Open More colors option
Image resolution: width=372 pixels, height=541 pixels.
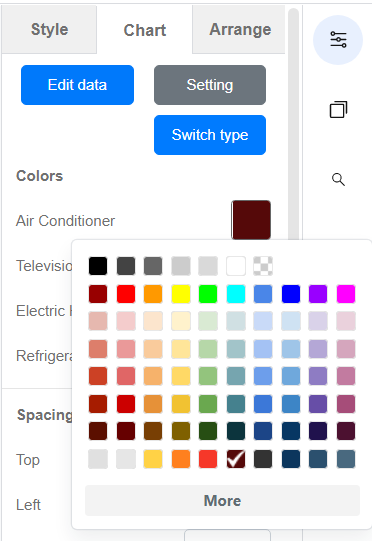coord(222,501)
